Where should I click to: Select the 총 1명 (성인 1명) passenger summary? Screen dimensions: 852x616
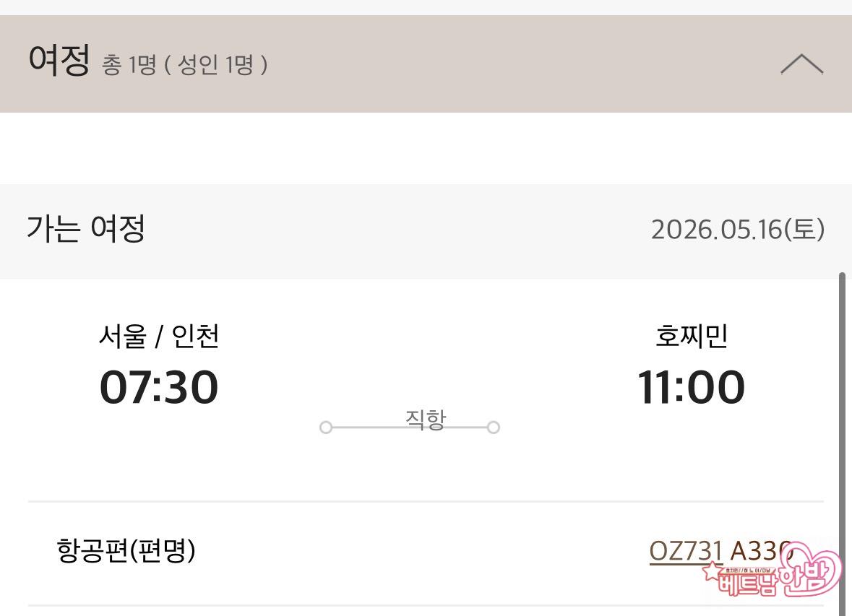184,65
